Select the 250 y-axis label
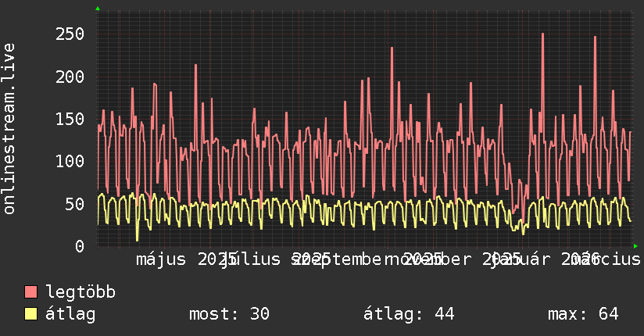The height and width of the screenshot is (336, 644). [70, 34]
